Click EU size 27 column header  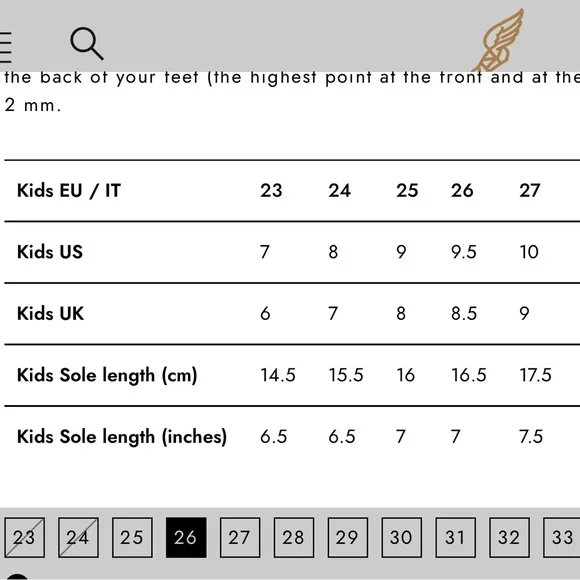click(x=530, y=190)
